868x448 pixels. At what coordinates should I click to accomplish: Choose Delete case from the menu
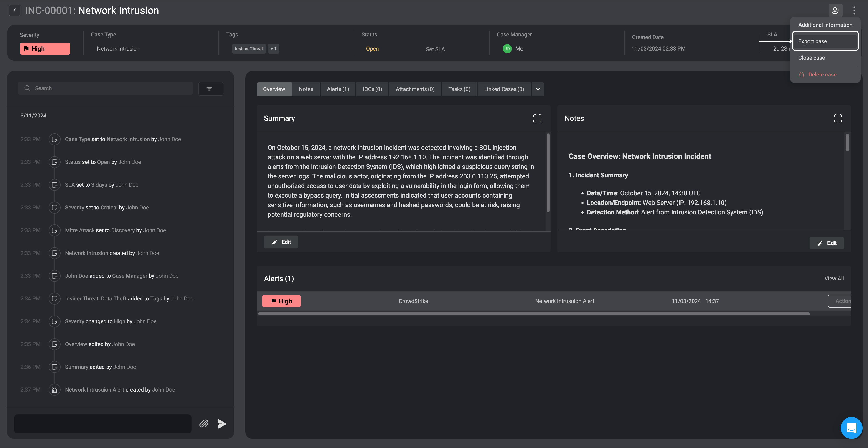(x=825, y=75)
